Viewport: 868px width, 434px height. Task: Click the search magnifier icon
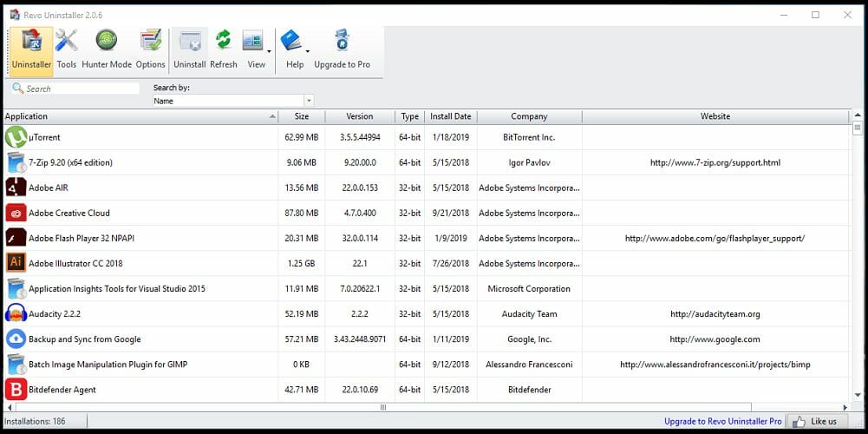point(17,89)
